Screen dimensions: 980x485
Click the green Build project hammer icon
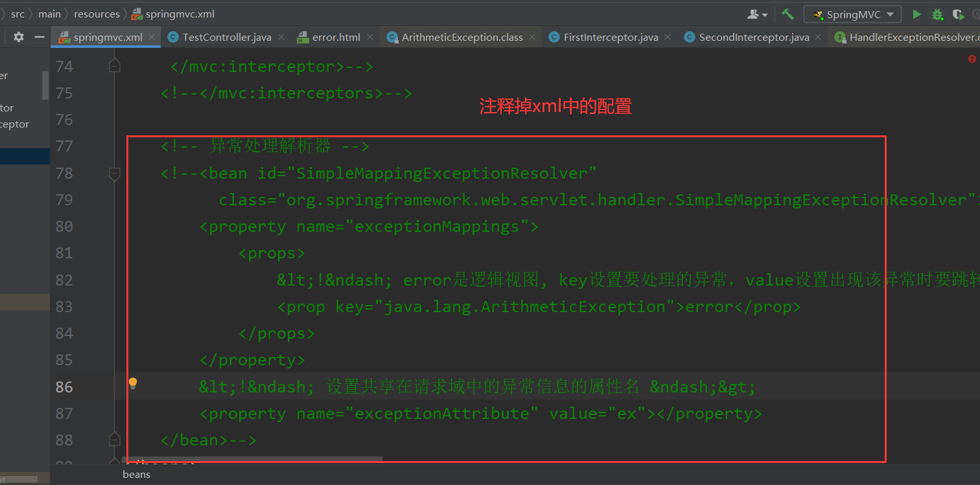pyautogui.click(x=787, y=14)
